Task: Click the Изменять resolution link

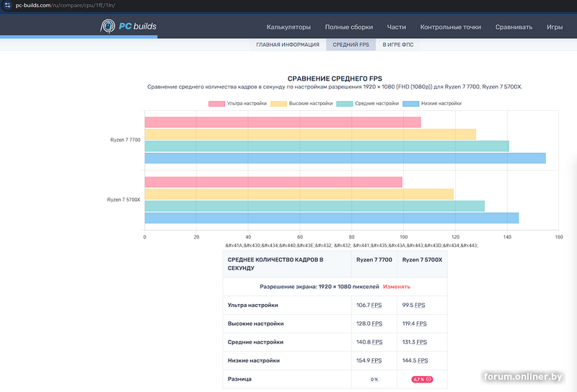Action: (396, 286)
